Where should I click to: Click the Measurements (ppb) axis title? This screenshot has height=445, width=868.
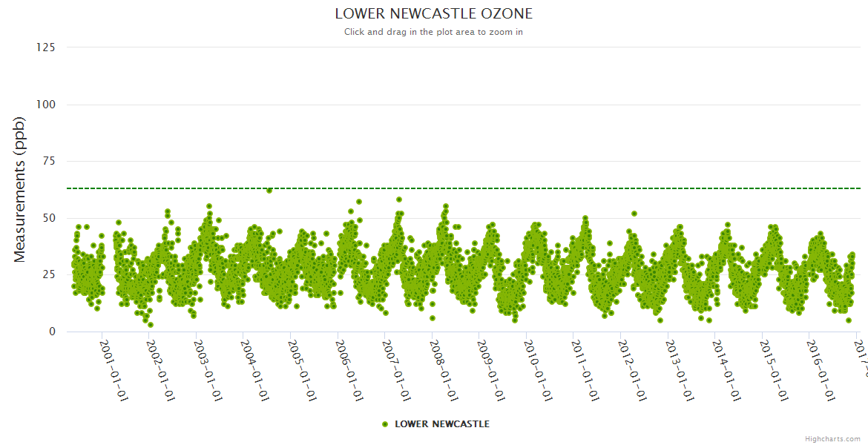click(x=20, y=189)
